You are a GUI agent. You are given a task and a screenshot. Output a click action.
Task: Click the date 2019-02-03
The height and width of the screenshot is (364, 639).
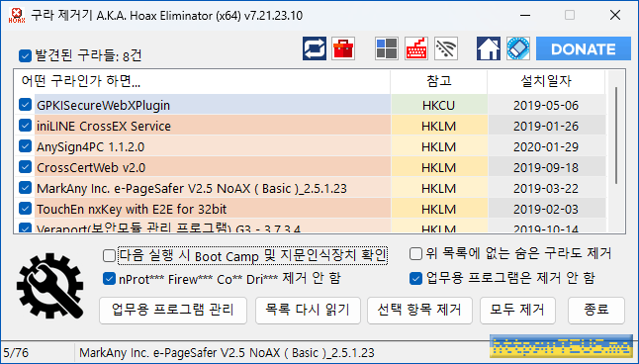click(546, 210)
